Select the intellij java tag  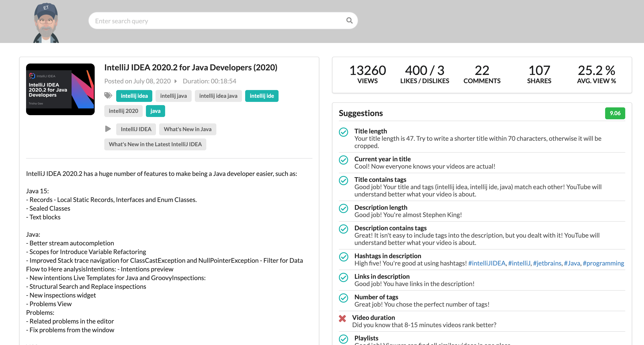[173, 96]
